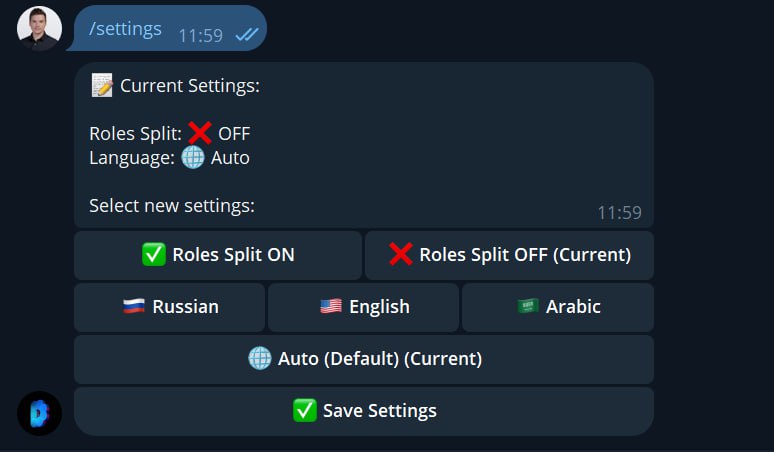
Task: Select Auto (Default) language option
Action: 364,359
